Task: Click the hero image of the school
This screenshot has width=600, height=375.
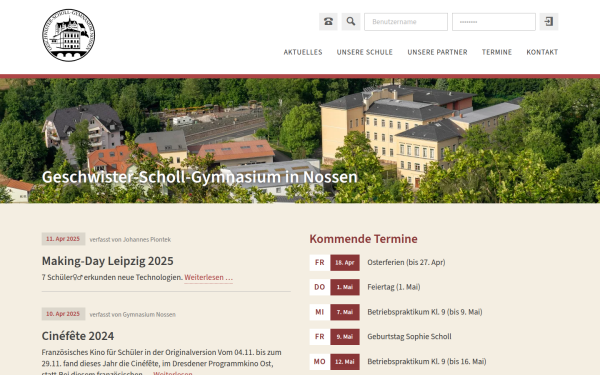Action: (300, 140)
